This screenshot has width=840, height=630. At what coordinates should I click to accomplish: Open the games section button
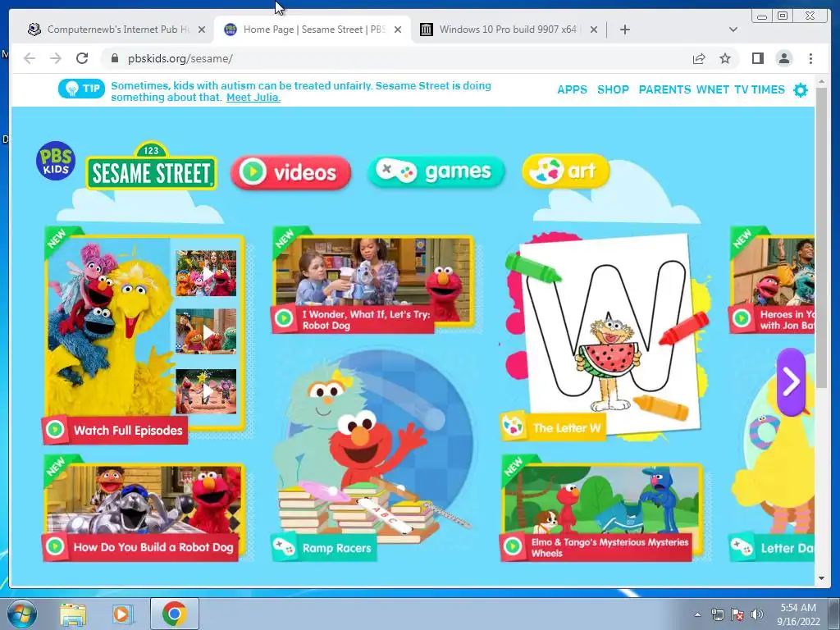(x=436, y=171)
